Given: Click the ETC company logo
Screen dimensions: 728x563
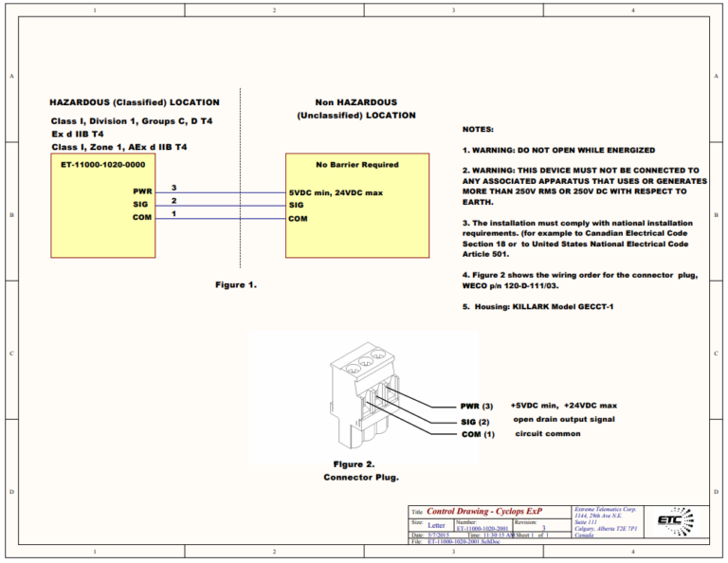Looking at the screenshot, I should (676, 521).
